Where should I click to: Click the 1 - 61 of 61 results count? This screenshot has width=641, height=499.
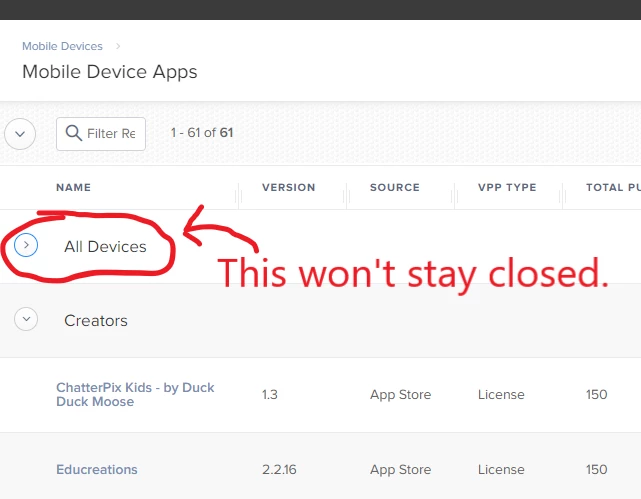202,133
